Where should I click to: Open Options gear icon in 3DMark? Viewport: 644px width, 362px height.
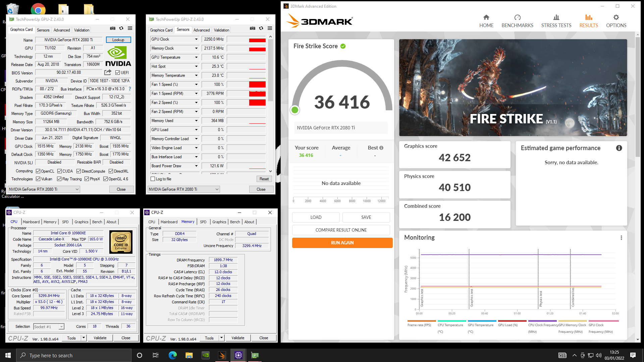(616, 17)
